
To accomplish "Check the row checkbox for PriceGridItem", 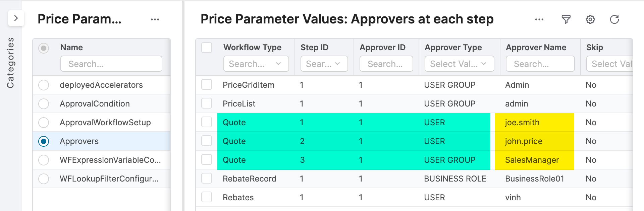I will pos(207,85).
